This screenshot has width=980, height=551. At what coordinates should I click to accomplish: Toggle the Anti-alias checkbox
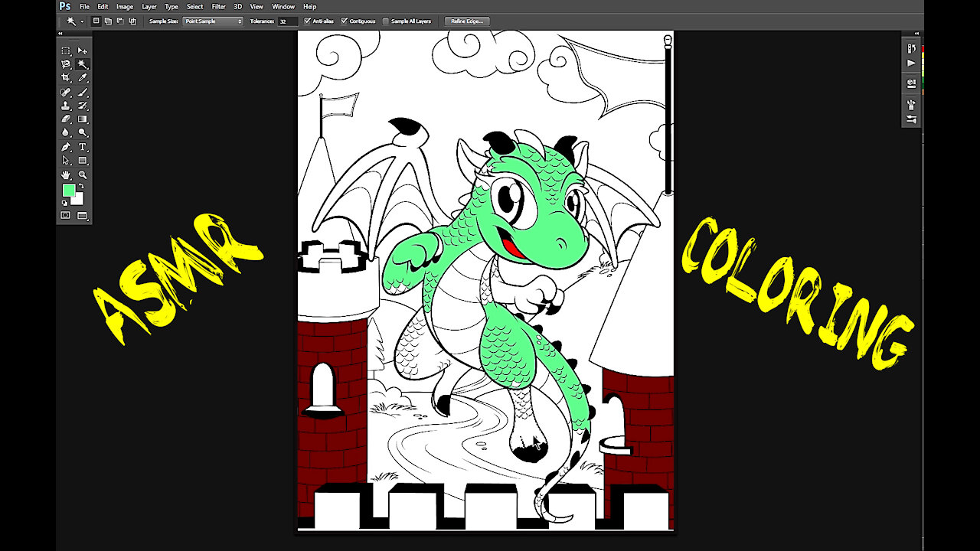307,21
